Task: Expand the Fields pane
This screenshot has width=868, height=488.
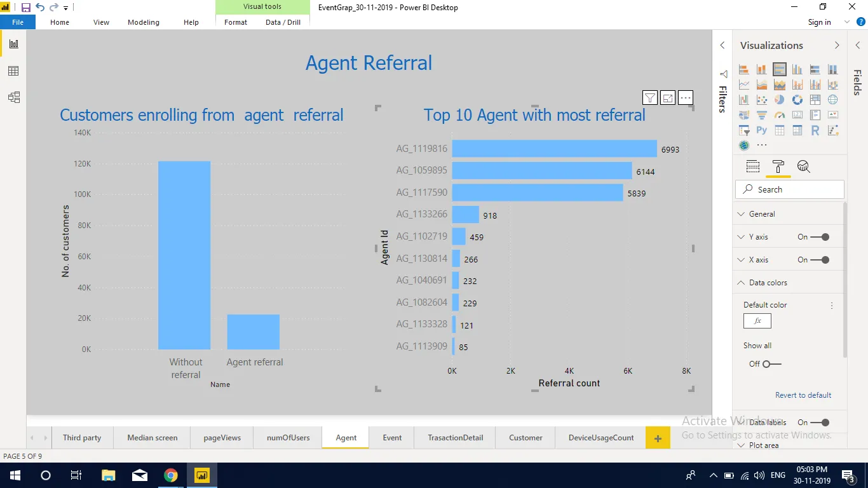Action: tap(857, 45)
